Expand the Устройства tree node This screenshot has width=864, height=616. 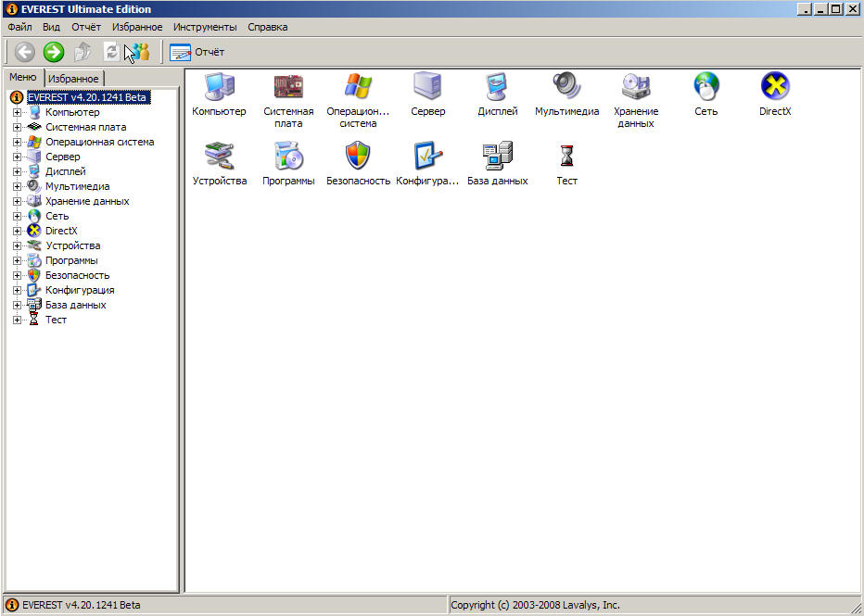(17, 246)
